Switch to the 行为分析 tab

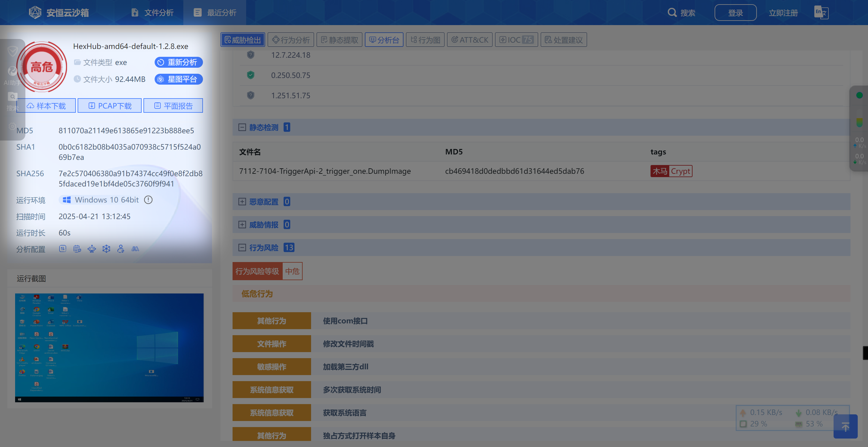(x=291, y=40)
